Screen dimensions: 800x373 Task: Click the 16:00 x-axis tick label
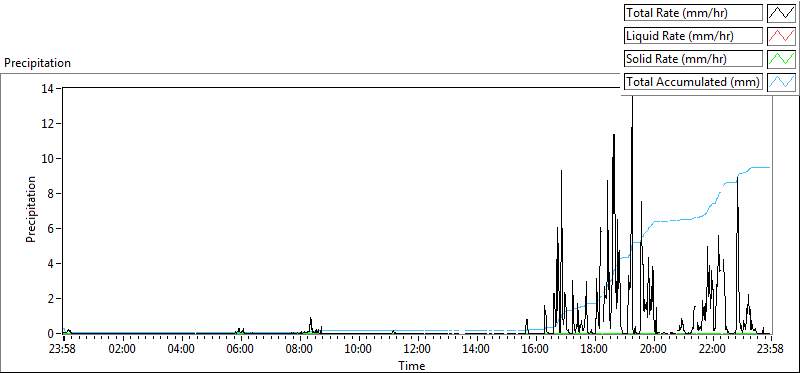tap(535, 350)
